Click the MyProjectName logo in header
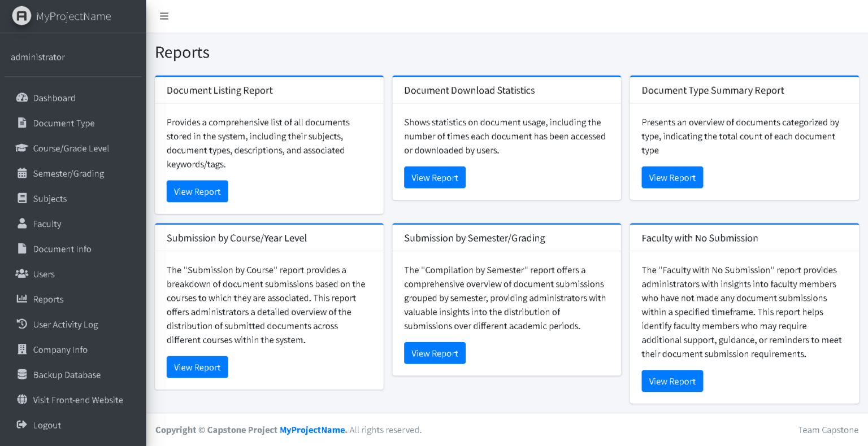 click(x=62, y=16)
